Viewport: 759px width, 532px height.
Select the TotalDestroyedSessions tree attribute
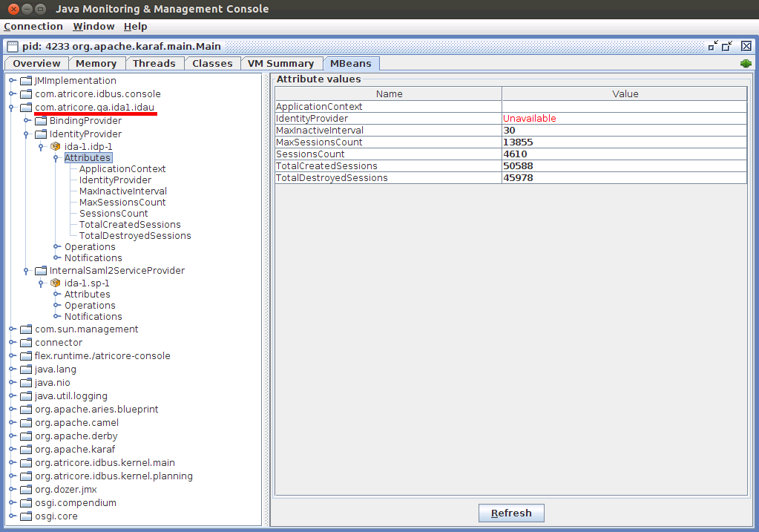pos(135,236)
